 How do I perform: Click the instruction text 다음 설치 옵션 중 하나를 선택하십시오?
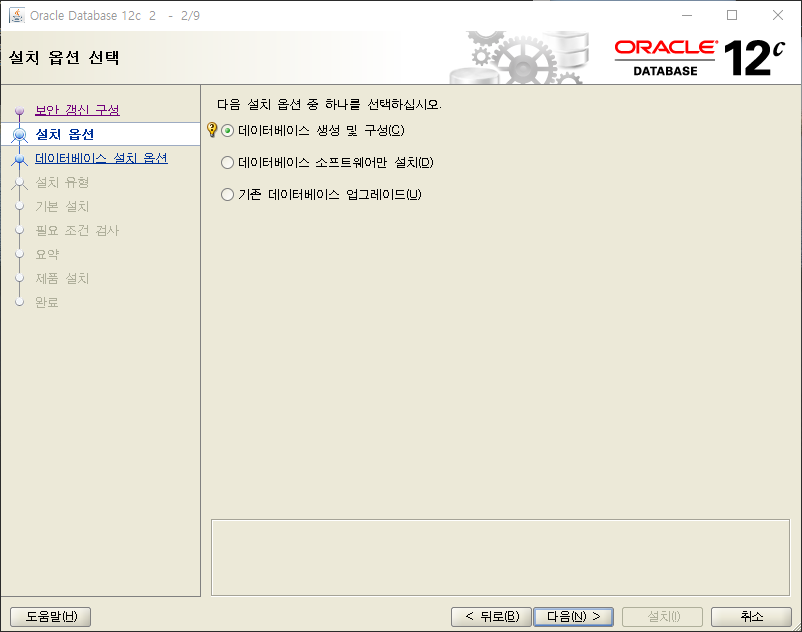click(329, 104)
